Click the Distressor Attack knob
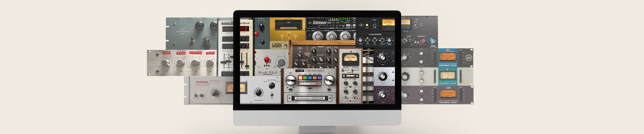 (331, 36)
